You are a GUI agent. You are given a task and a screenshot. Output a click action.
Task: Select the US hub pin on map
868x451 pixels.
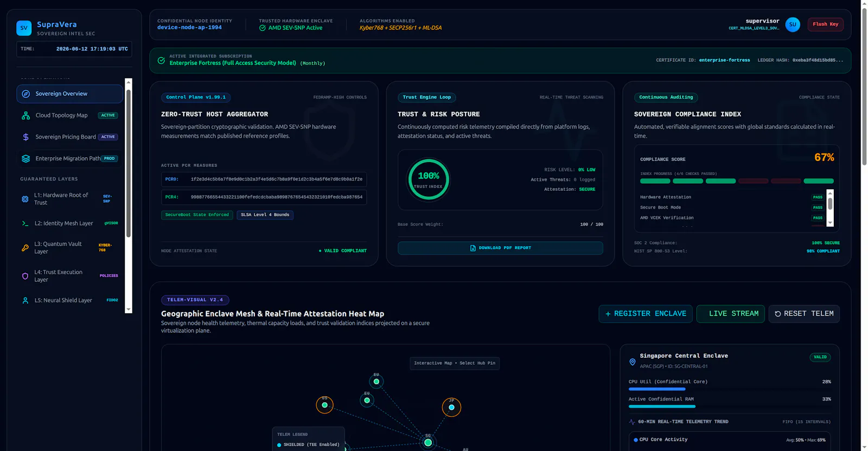(x=324, y=405)
